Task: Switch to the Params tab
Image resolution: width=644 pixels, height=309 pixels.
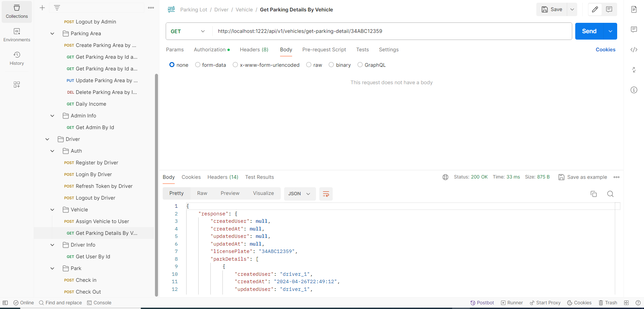Action: [175, 50]
